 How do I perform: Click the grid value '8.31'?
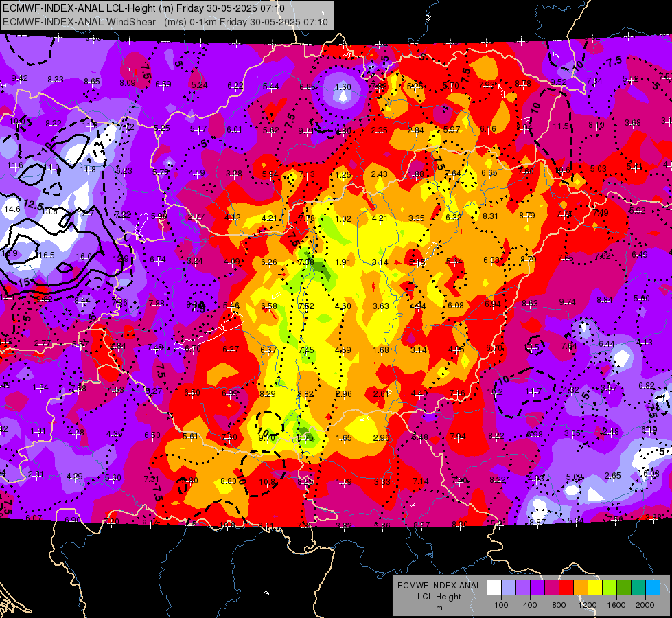point(490,216)
